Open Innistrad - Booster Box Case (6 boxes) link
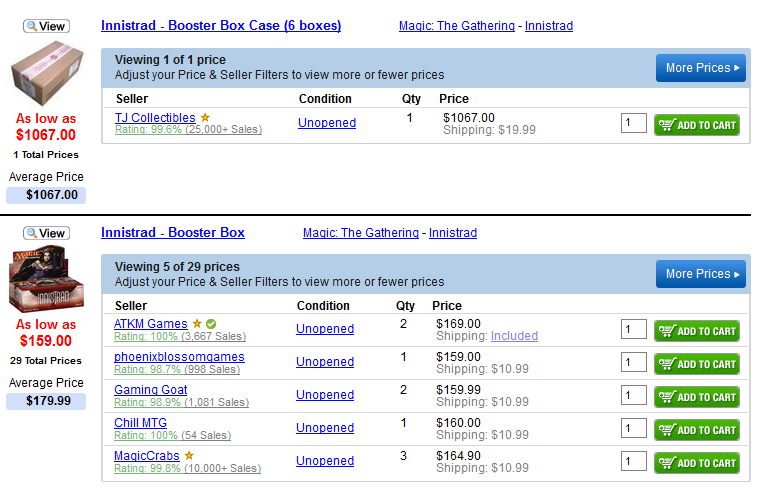 click(x=221, y=26)
